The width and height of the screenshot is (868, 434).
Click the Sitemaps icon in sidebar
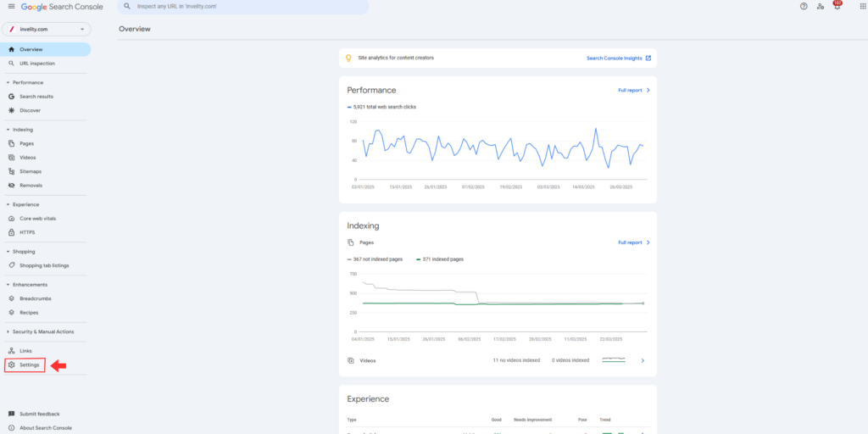[12, 171]
